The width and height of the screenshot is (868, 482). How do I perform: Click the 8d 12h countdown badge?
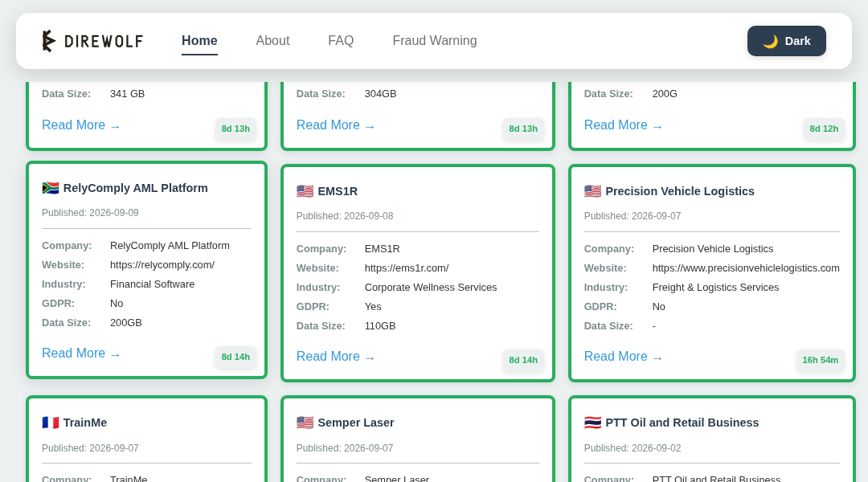click(x=824, y=129)
